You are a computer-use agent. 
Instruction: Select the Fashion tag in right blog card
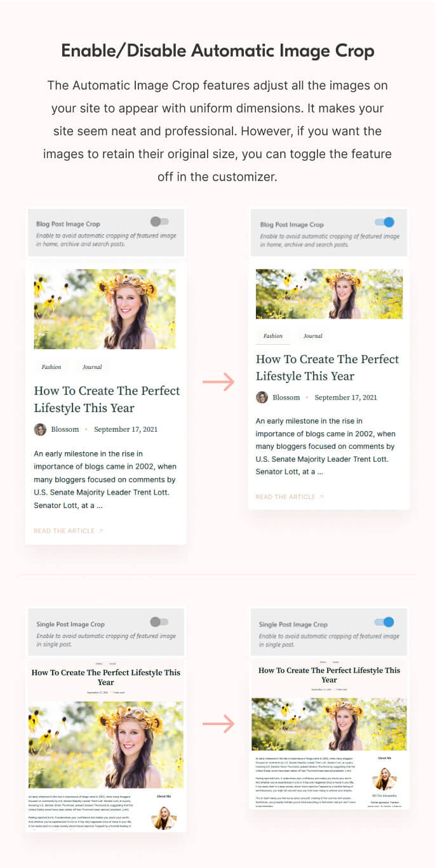click(x=273, y=336)
